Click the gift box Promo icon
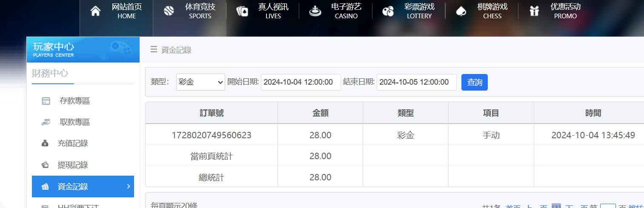Viewport: 644px width, 208px height. coord(534,11)
